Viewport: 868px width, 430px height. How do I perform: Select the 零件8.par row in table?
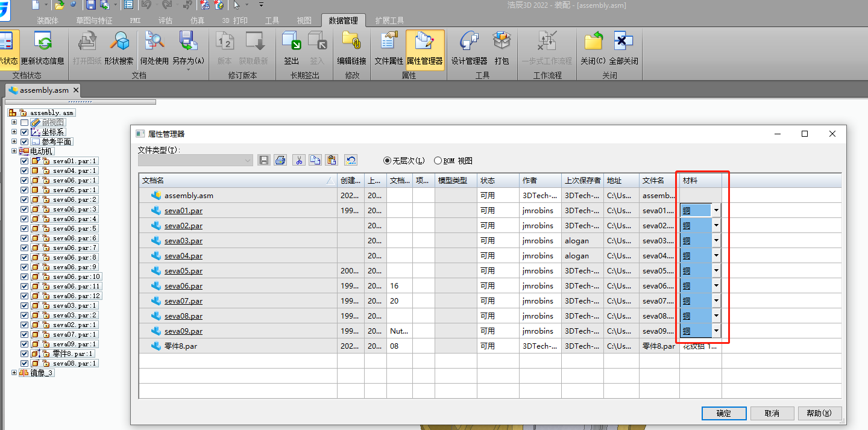[x=490, y=346]
